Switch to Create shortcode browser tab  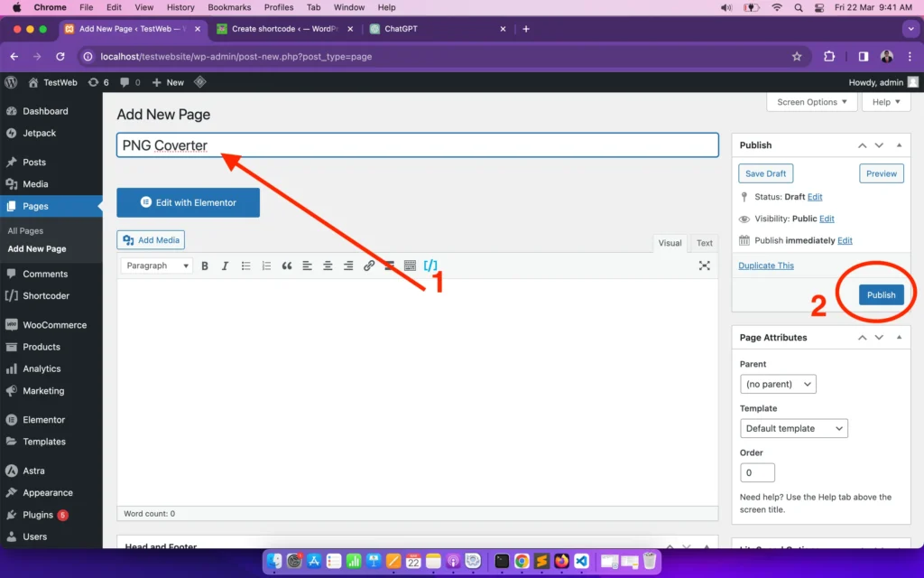pos(284,29)
